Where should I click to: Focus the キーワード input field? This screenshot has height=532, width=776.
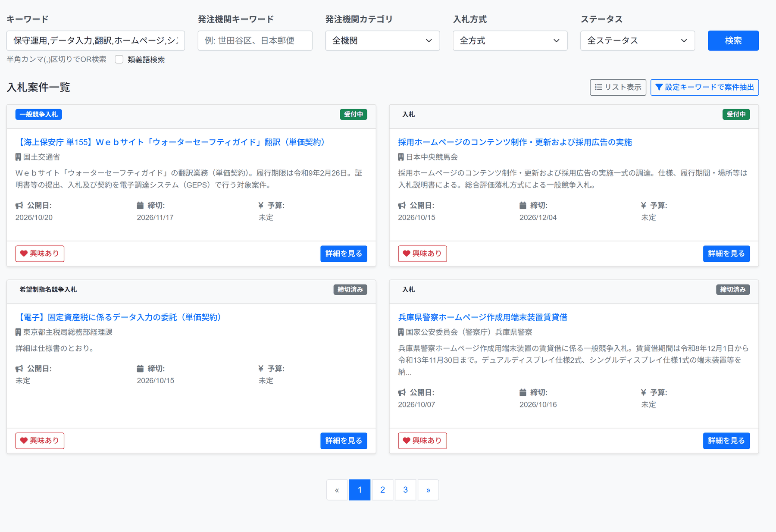pos(96,41)
